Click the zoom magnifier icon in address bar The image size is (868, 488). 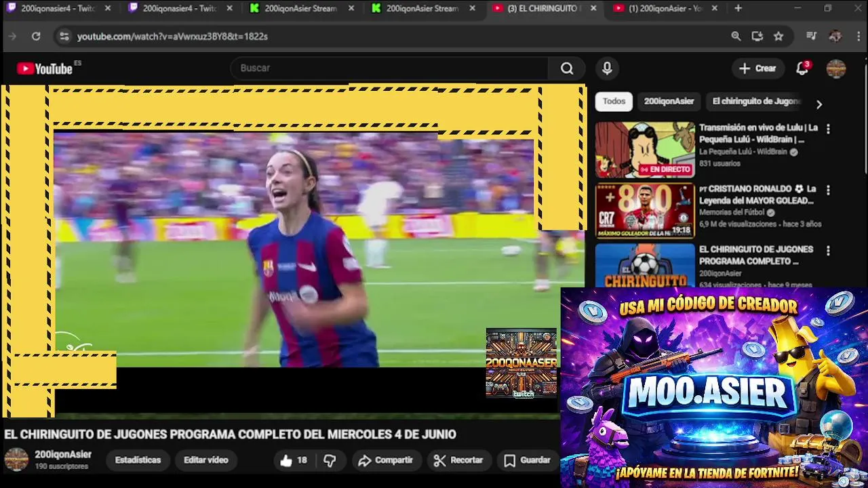coord(736,37)
